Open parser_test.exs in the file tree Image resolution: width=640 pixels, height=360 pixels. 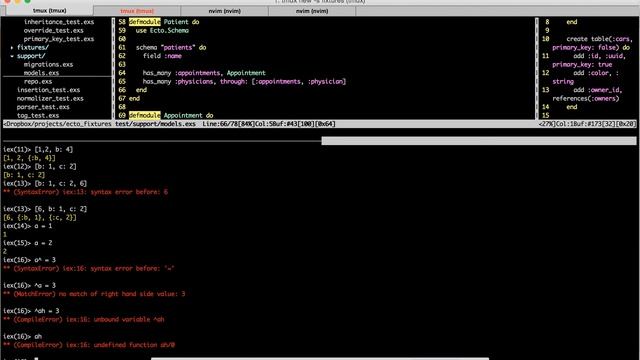[43, 107]
